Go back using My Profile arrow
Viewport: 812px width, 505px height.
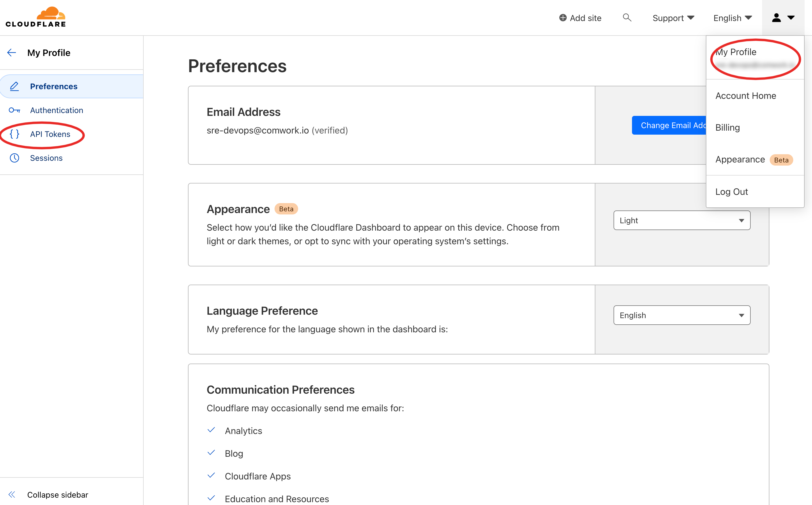tap(12, 53)
